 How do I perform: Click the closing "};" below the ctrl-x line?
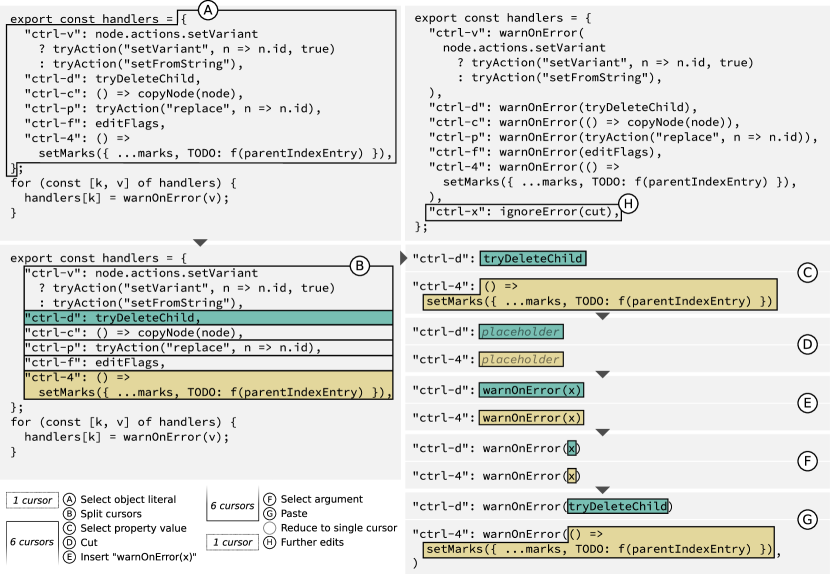tap(421, 227)
